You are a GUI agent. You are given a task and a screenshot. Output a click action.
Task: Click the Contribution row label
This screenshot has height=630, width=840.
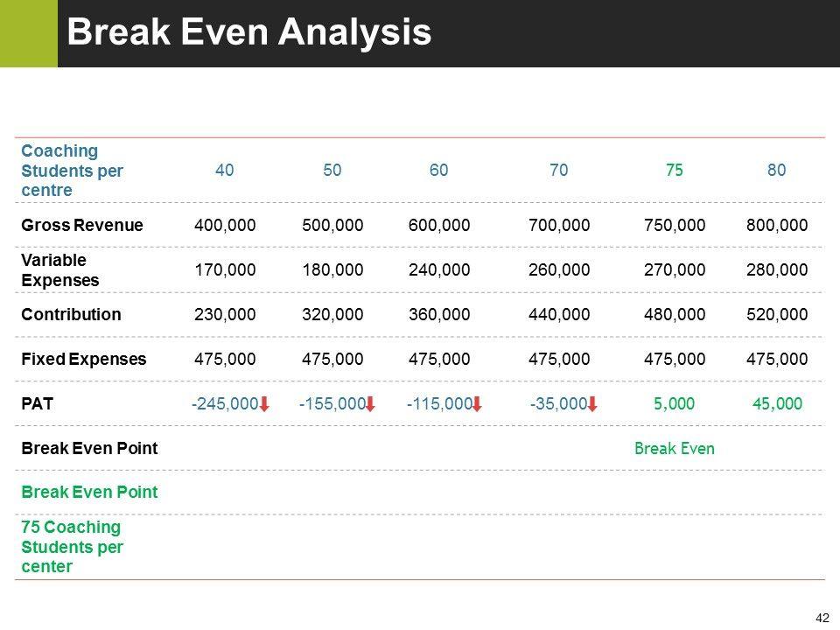[71, 314]
